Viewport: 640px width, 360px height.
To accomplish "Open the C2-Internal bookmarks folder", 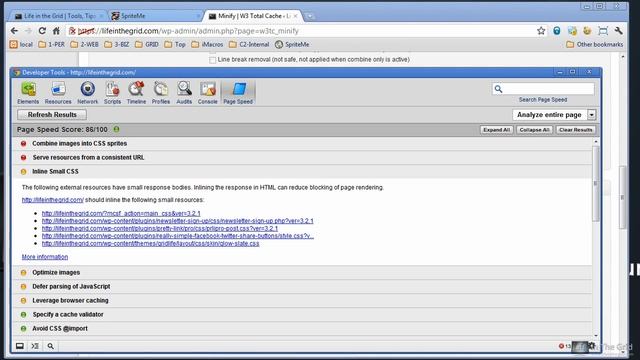I will [249, 44].
